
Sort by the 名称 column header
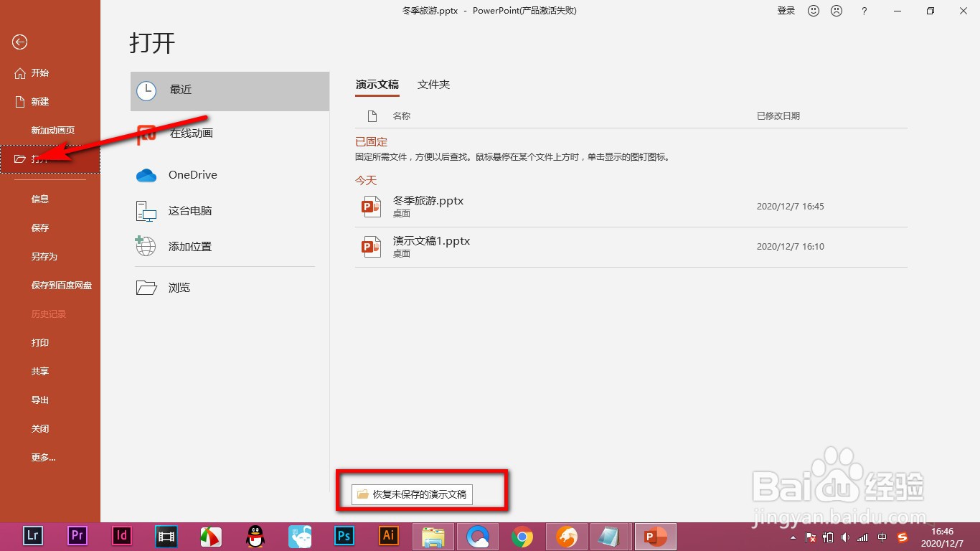coord(402,116)
